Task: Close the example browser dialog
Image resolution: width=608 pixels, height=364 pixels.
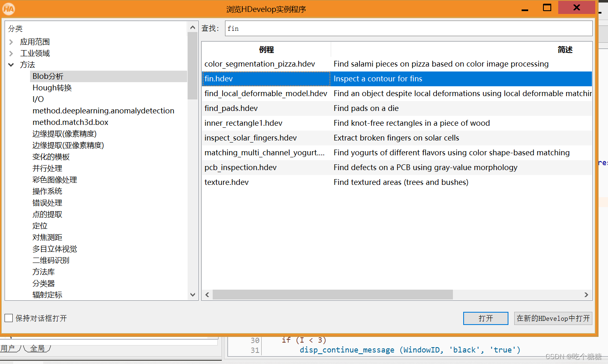Action: pos(577,7)
